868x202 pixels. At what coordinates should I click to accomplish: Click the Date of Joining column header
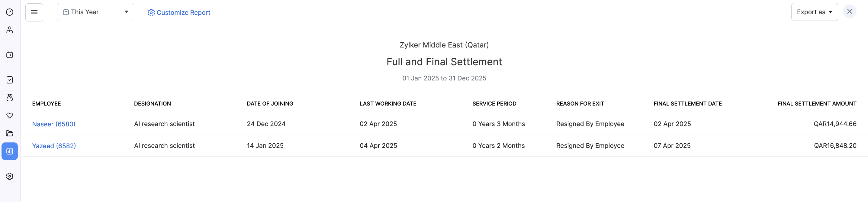270,104
